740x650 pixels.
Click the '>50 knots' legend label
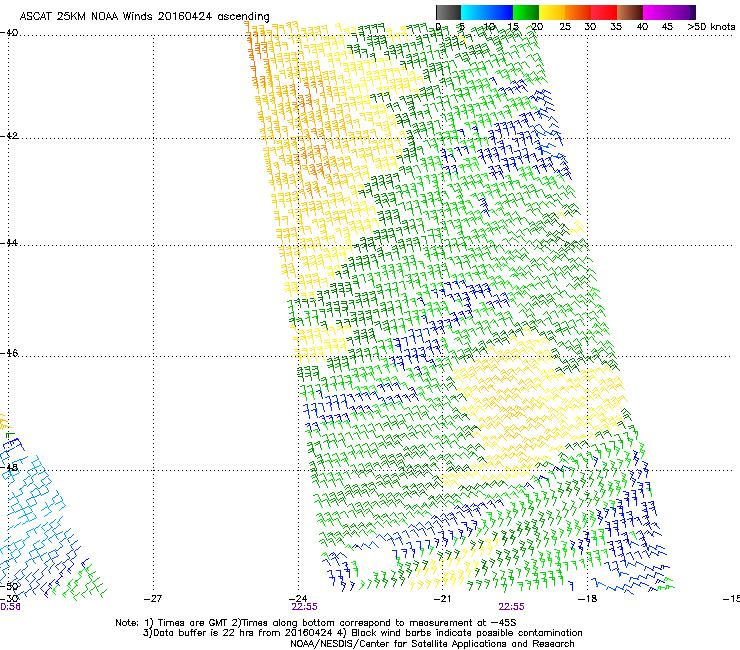[x=711, y=27]
